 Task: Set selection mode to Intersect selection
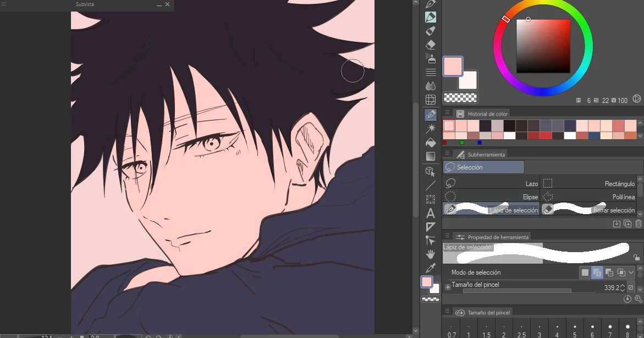[621, 272]
